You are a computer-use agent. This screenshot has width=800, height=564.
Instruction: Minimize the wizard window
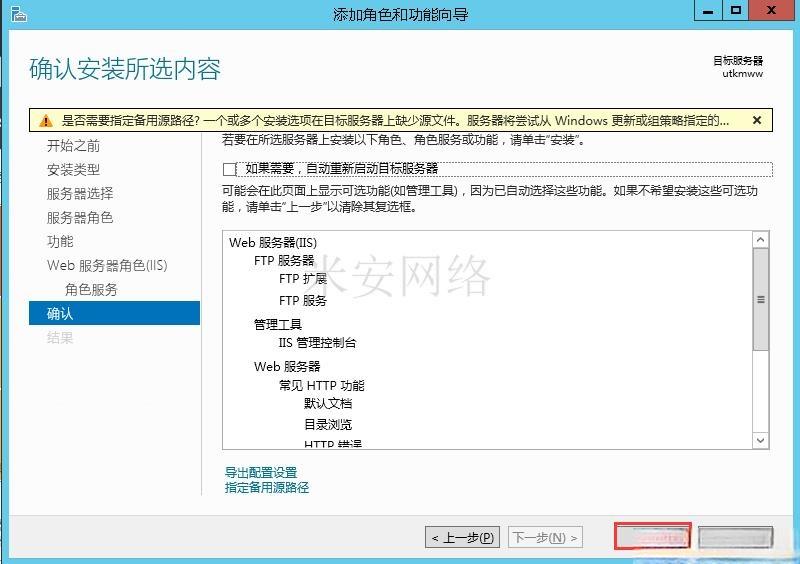pos(708,10)
